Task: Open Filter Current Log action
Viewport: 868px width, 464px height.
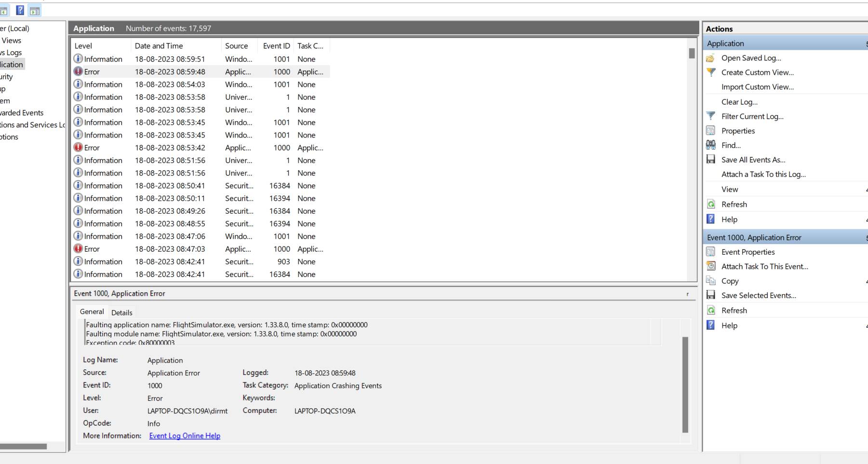Action: coord(752,116)
